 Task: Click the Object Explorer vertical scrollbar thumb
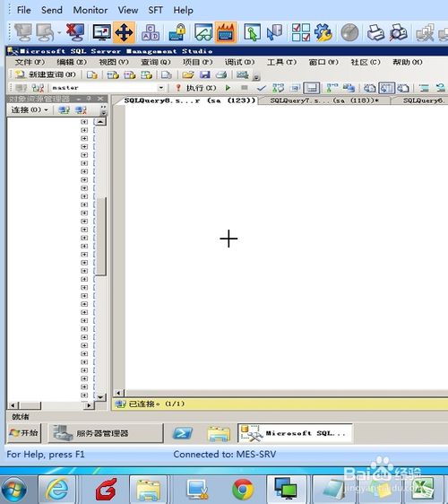tap(101, 236)
